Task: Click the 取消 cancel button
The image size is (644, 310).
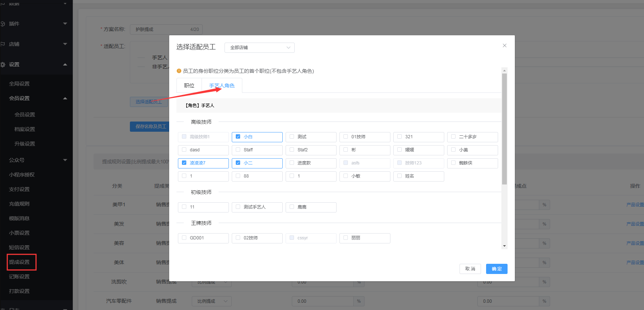Action: click(x=470, y=269)
